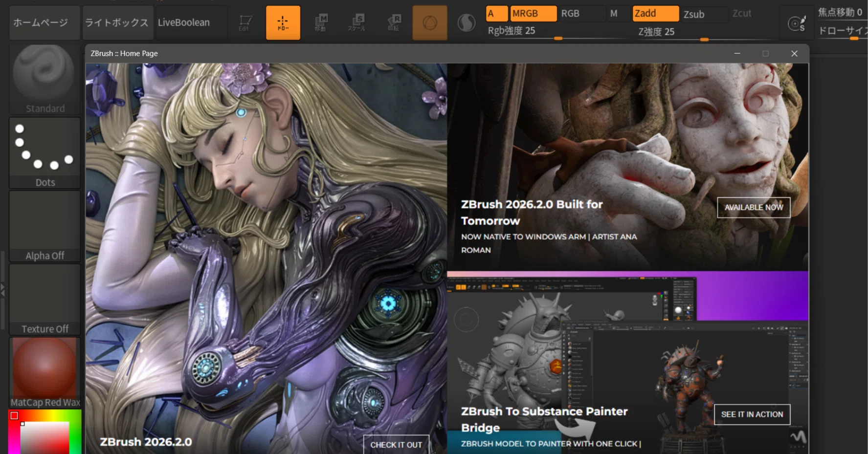Toggle the M material channel
Screen dimensions: 868x454
point(618,14)
